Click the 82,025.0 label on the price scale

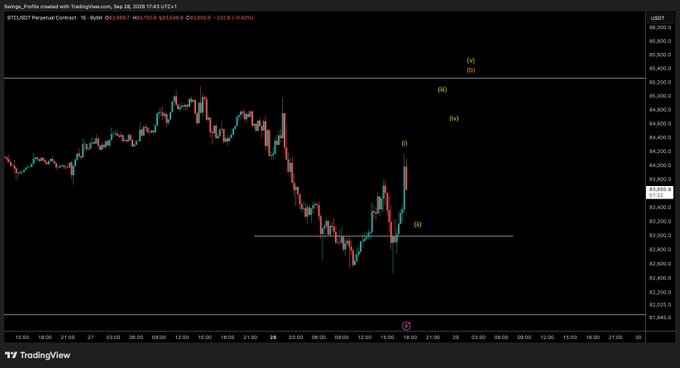[660, 305]
